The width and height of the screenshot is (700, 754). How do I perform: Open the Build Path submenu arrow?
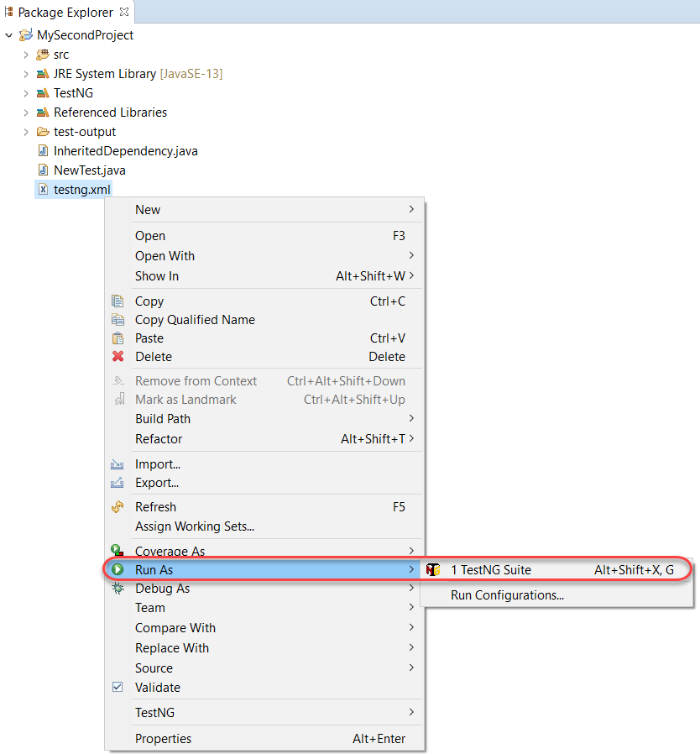click(411, 418)
